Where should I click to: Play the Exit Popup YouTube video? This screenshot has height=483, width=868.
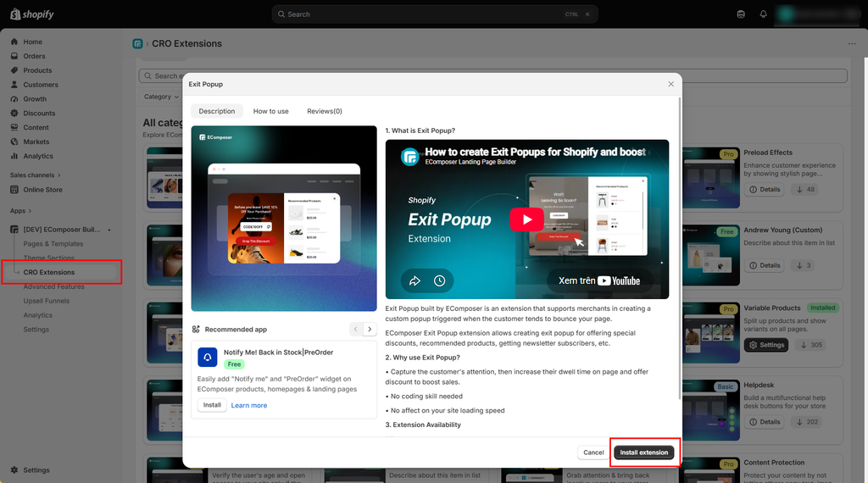tap(526, 219)
